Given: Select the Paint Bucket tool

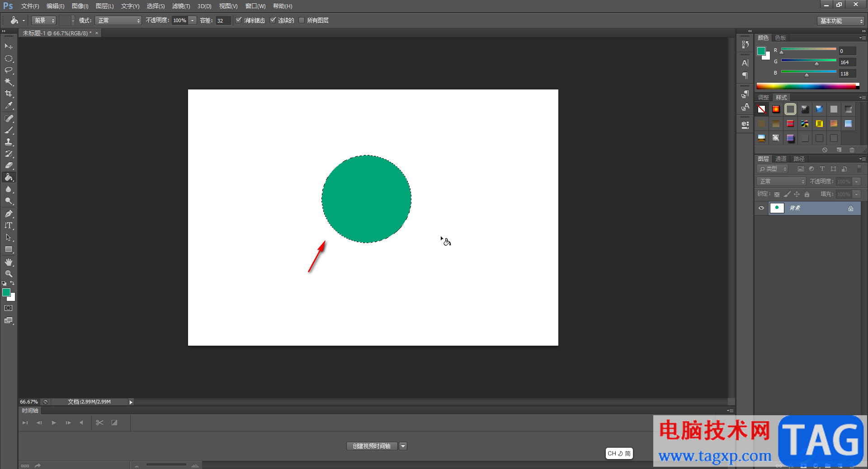Looking at the screenshot, I should tap(9, 177).
